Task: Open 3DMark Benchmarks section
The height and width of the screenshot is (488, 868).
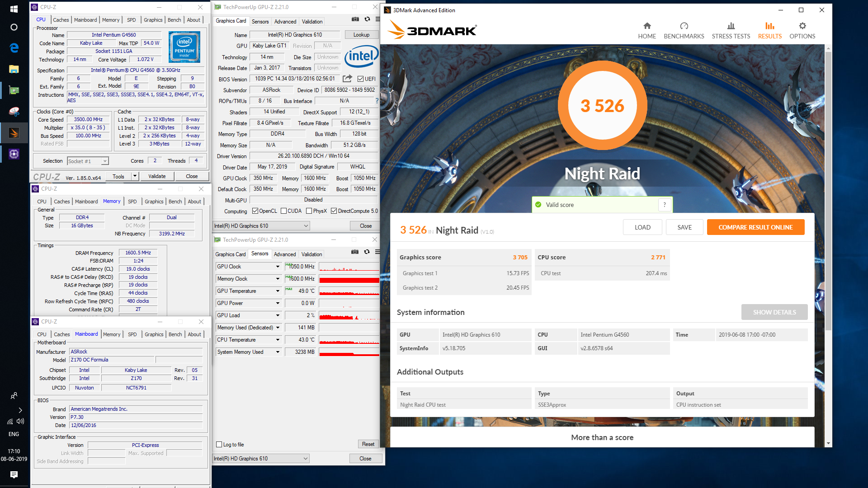Action: point(684,31)
